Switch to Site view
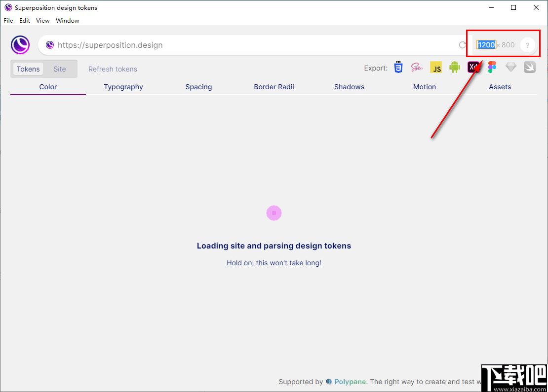Viewport: 548px width, 392px height. (x=60, y=69)
